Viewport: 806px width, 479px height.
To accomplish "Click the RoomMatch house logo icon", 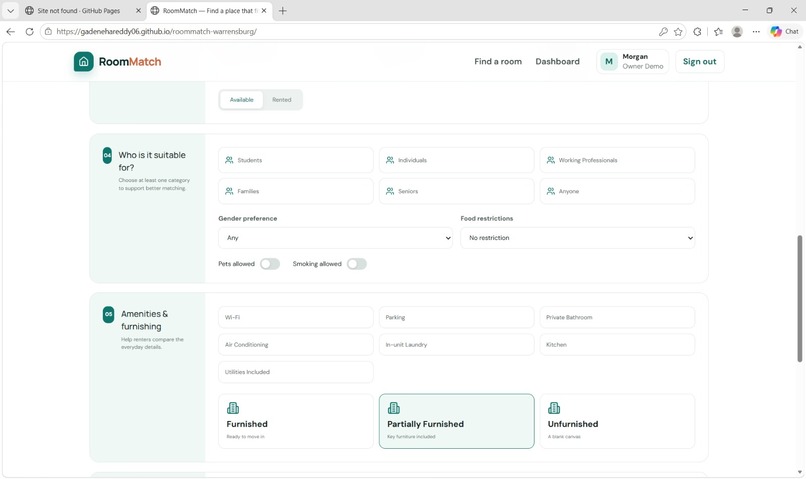I will click(x=83, y=62).
